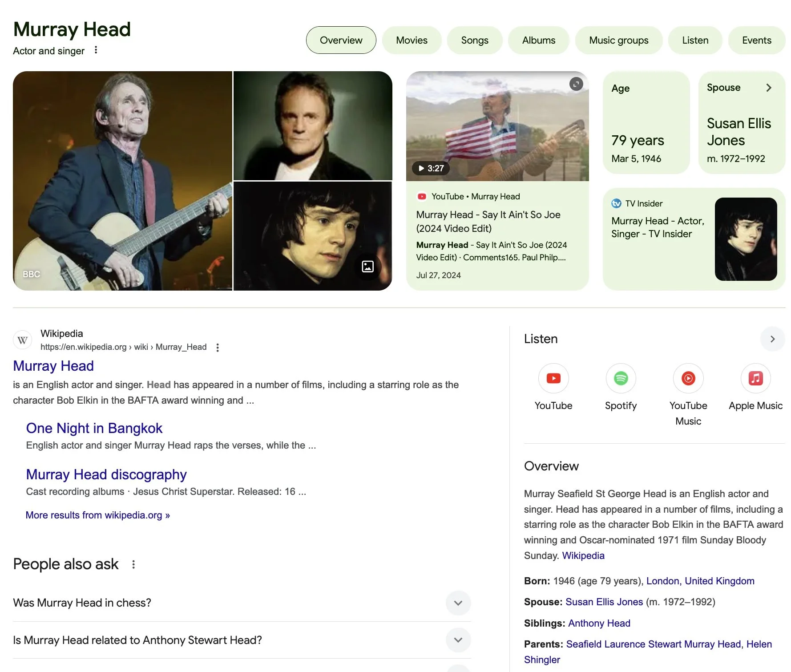Image resolution: width=791 pixels, height=672 pixels.
Task: Open the TV Insider Actor, Singer article
Action: (x=658, y=227)
